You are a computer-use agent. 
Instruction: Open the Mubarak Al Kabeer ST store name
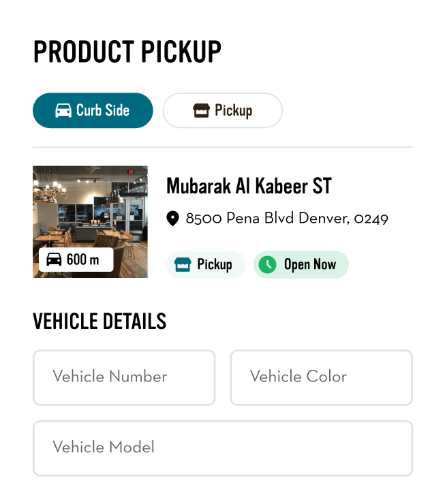249,186
